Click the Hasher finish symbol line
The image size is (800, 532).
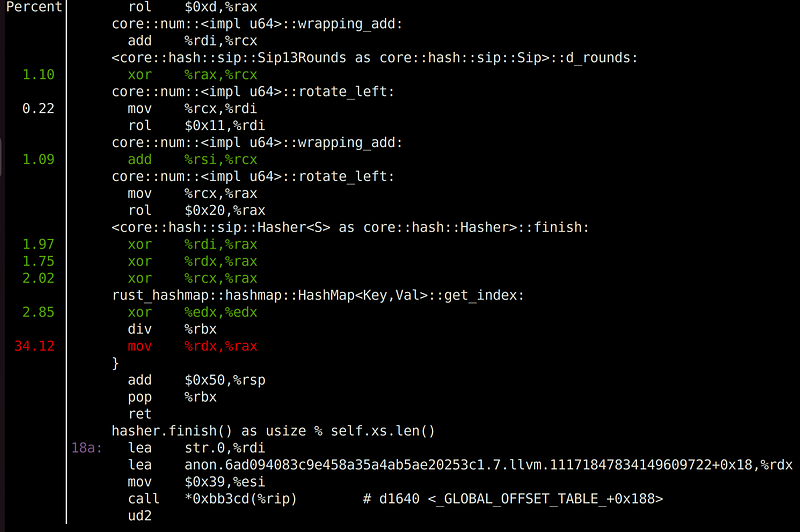pos(350,227)
